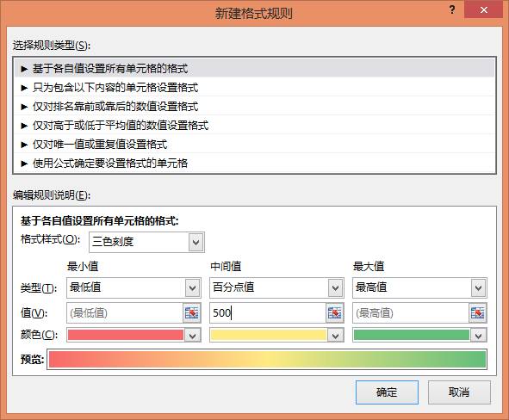Click the yellow midpoint color swatch

point(269,335)
